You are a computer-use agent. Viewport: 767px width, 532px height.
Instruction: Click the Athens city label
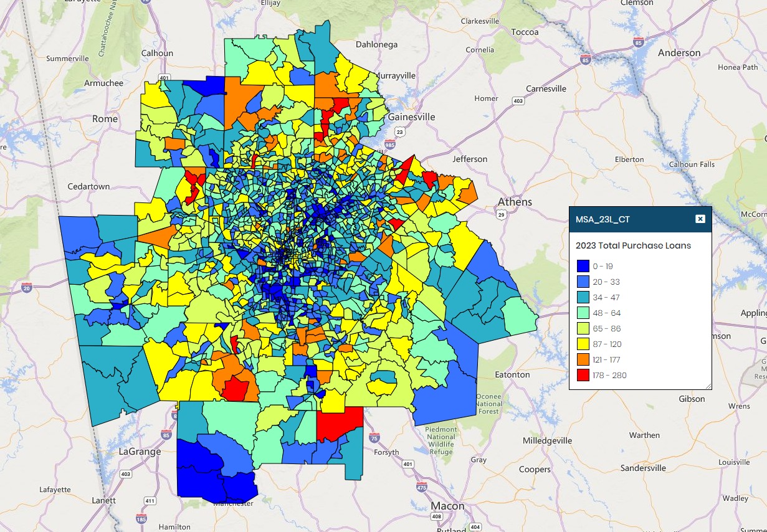pos(515,202)
